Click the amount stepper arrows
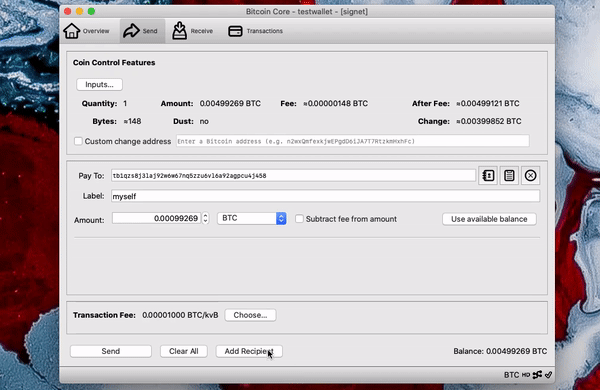600x390 pixels. [x=205, y=218]
